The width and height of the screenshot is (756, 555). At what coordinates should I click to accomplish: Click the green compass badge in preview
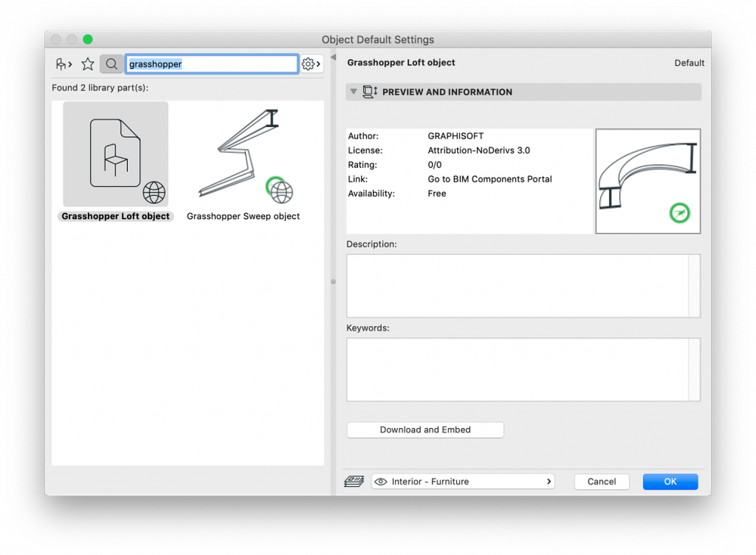(x=680, y=212)
